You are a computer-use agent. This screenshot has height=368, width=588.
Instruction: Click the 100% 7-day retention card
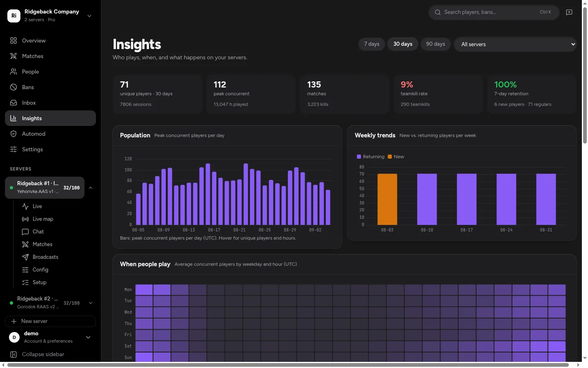pyautogui.click(x=532, y=94)
